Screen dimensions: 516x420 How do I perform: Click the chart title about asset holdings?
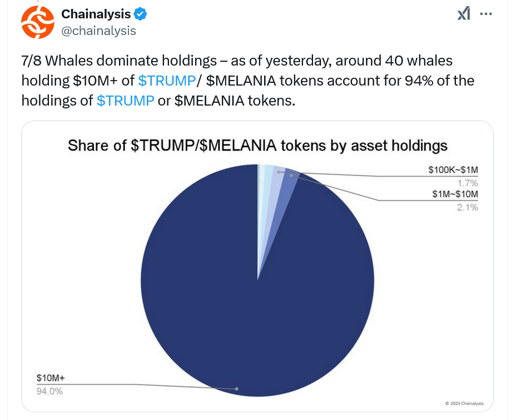tap(257, 146)
